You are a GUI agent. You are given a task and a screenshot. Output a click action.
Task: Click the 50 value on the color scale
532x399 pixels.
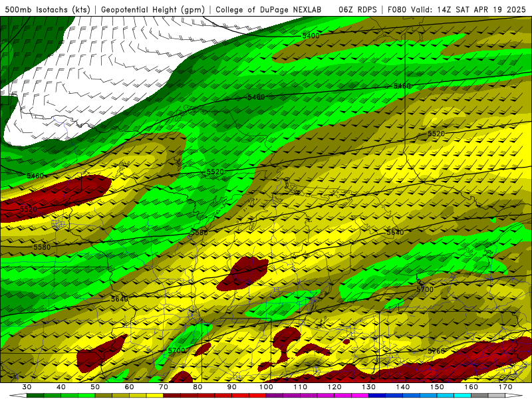95,387
